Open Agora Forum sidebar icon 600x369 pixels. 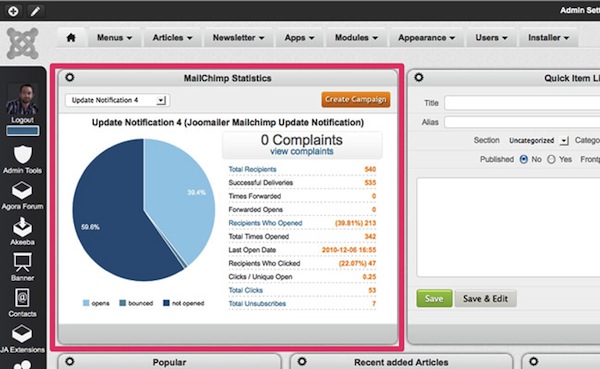click(22, 190)
